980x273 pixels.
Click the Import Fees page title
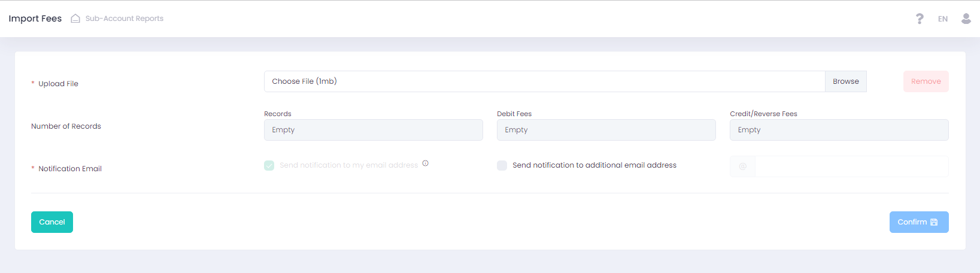tap(35, 19)
